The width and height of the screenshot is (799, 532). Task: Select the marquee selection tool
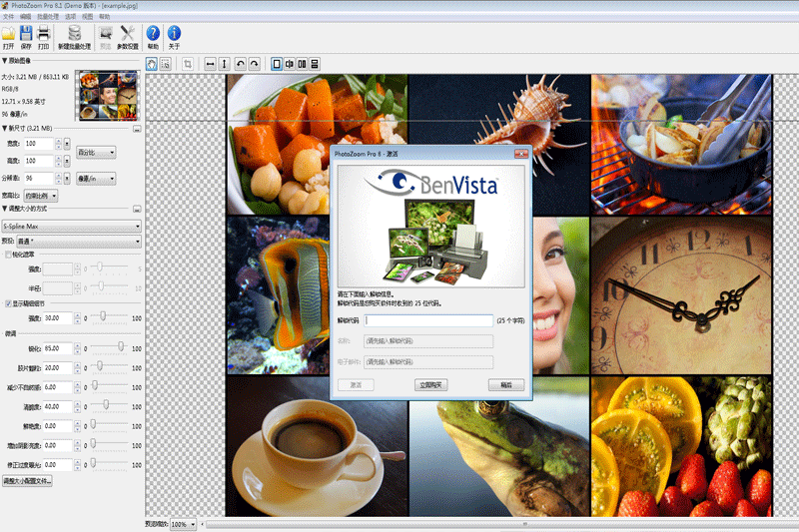pyautogui.click(x=166, y=64)
